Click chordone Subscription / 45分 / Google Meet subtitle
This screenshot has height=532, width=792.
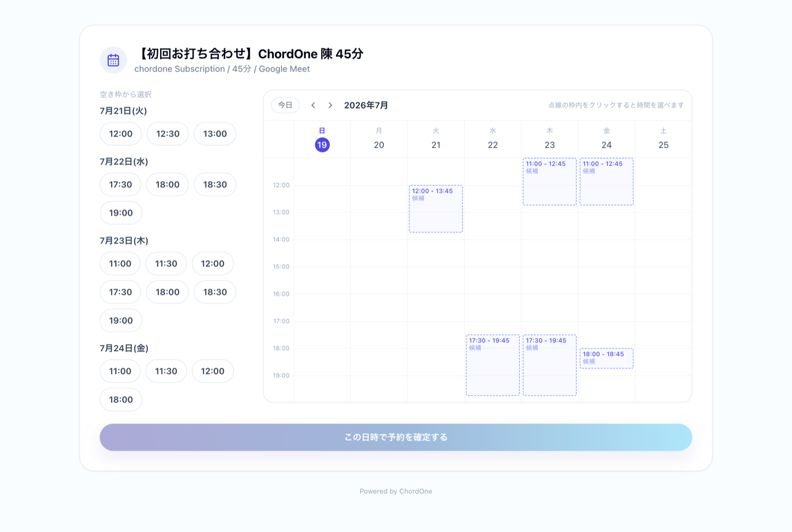(222, 69)
